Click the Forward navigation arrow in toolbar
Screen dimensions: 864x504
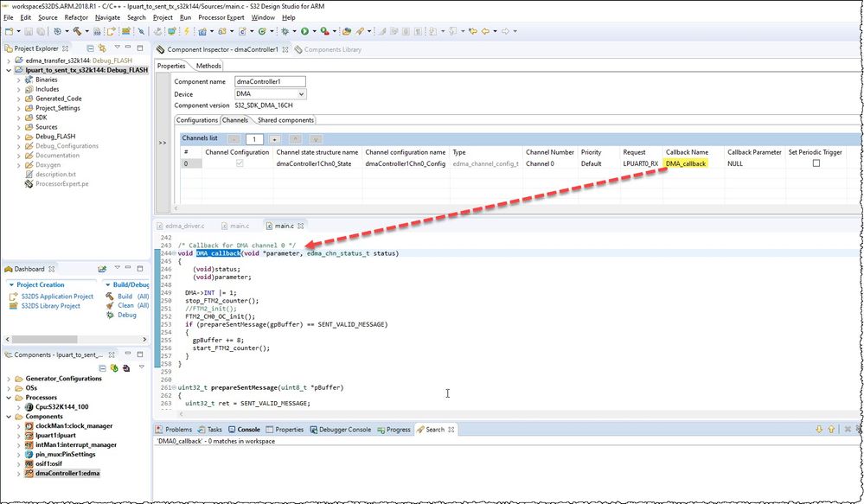point(505,31)
